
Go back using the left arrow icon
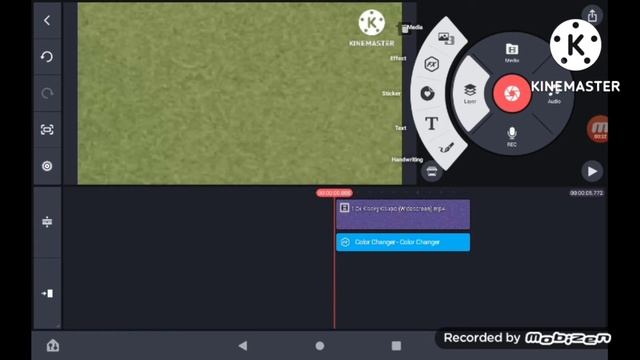coord(47,20)
